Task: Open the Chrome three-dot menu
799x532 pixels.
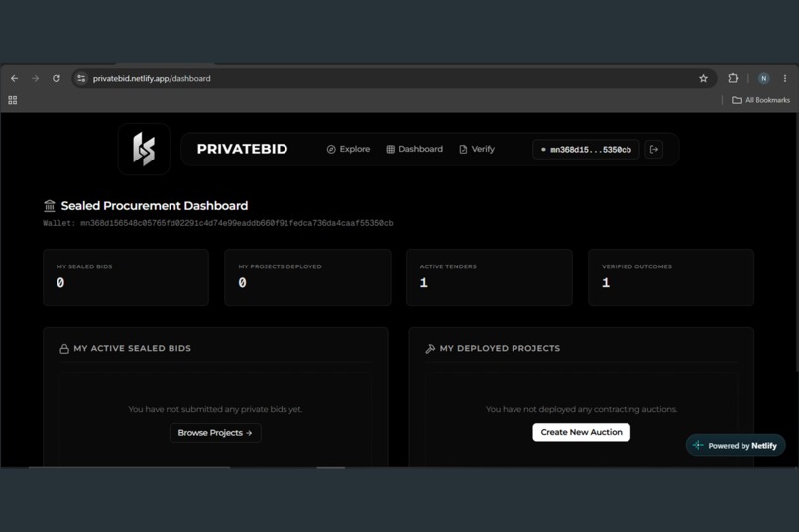Action: pos(785,78)
